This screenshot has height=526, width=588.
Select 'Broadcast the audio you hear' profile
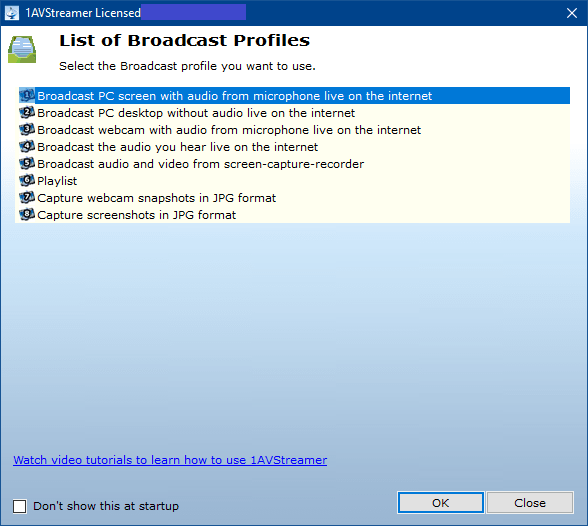[294, 147]
